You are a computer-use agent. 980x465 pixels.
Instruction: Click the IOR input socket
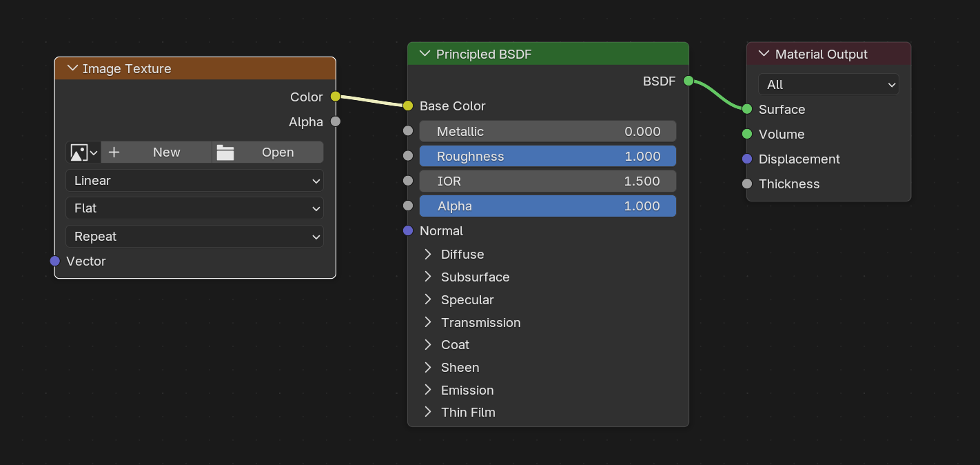tap(408, 181)
